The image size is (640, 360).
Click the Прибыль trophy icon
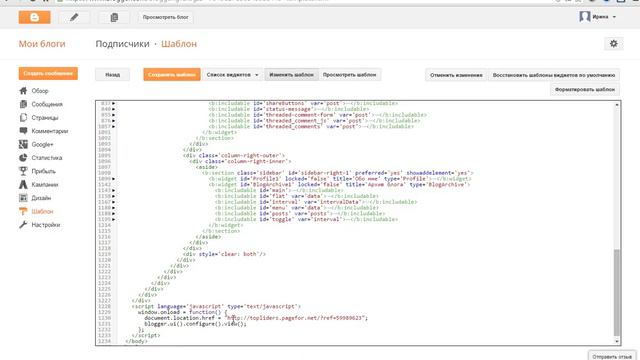(23, 171)
